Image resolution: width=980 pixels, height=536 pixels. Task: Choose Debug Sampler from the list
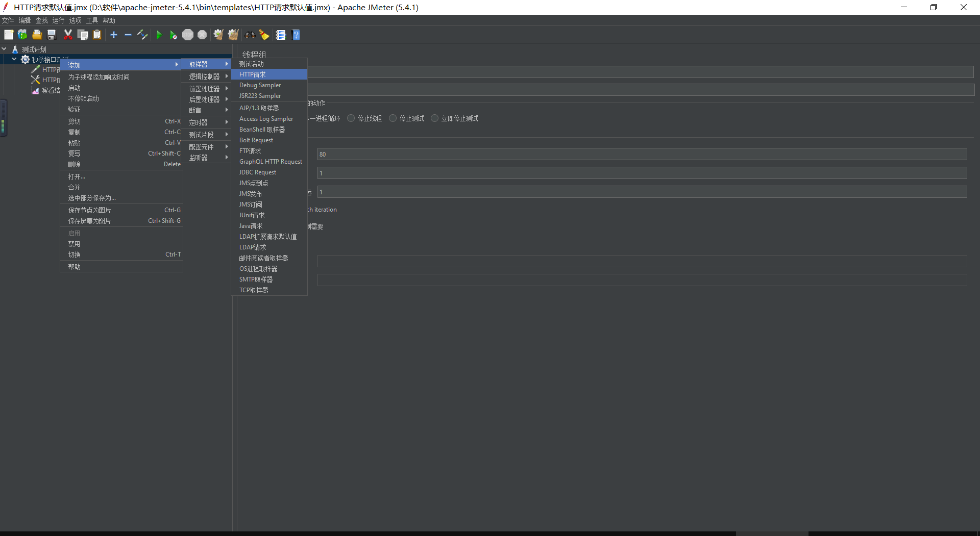click(x=260, y=85)
